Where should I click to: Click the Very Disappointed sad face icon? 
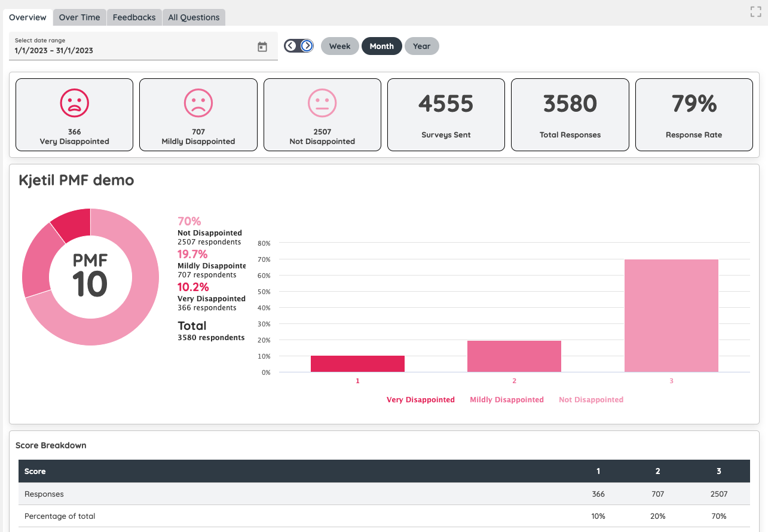[x=75, y=103]
